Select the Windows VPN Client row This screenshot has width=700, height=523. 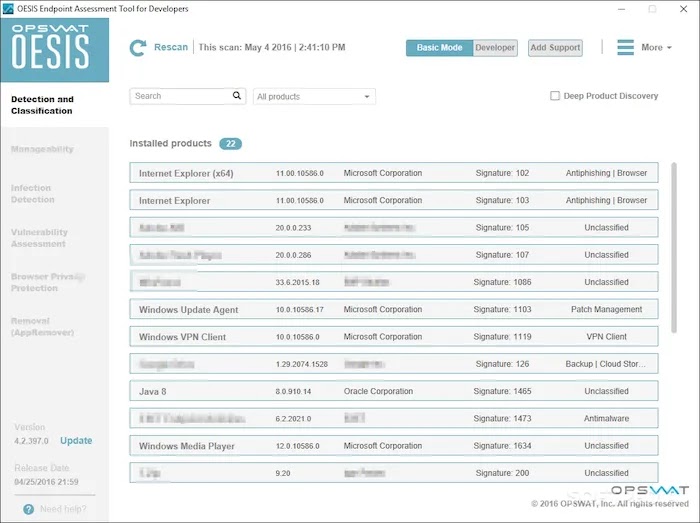394,336
